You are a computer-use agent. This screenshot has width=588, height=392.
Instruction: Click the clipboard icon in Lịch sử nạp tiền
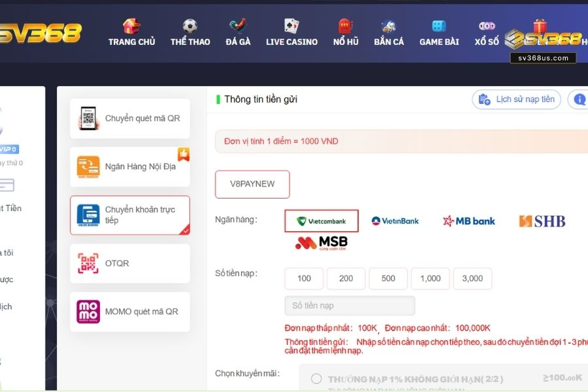coord(484,99)
